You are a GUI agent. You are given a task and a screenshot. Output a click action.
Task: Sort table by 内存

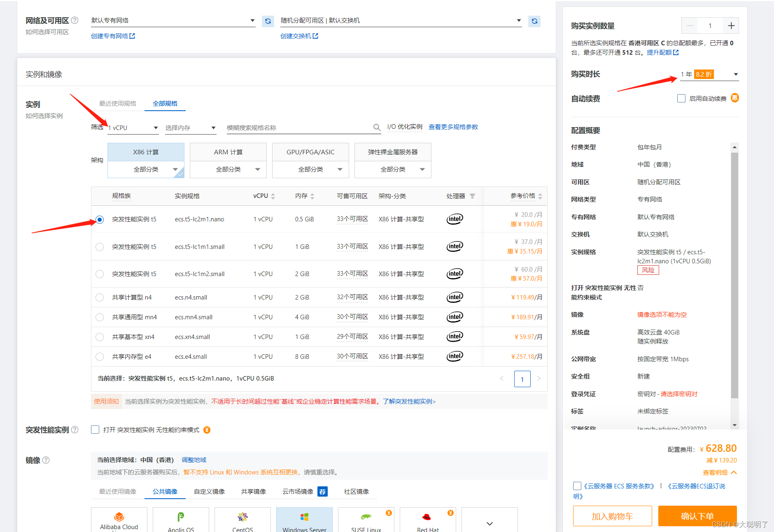point(312,196)
